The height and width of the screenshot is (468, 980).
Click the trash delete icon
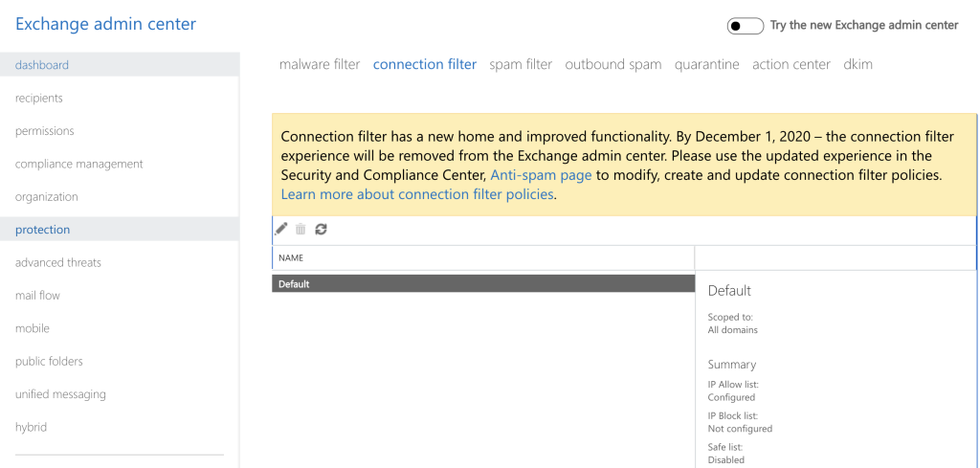pos(301,230)
